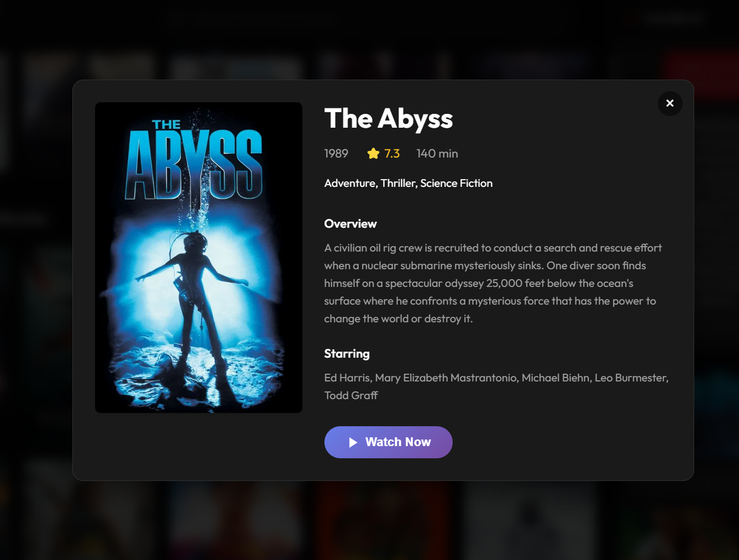Click the 7.3 rating score
The width and height of the screenshot is (739, 560).
(392, 154)
